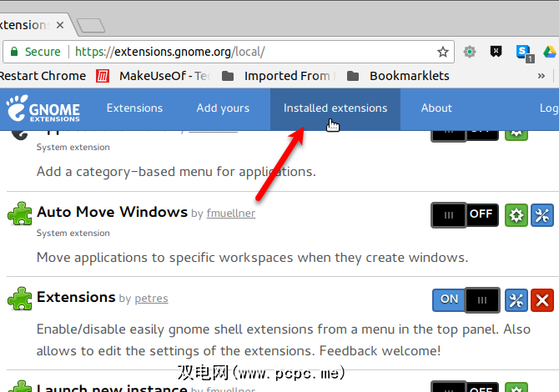Close the current browser tab

coord(60,25)
